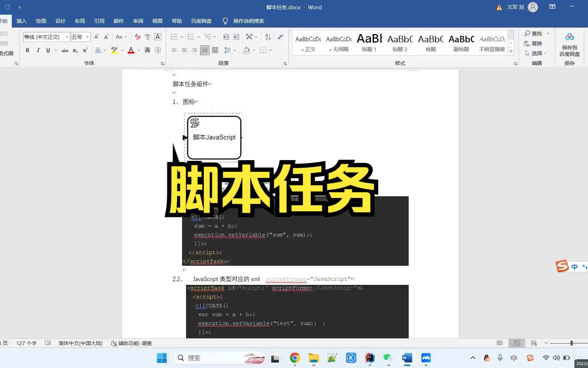Toggle bold formatting

(x=28, y=50)
